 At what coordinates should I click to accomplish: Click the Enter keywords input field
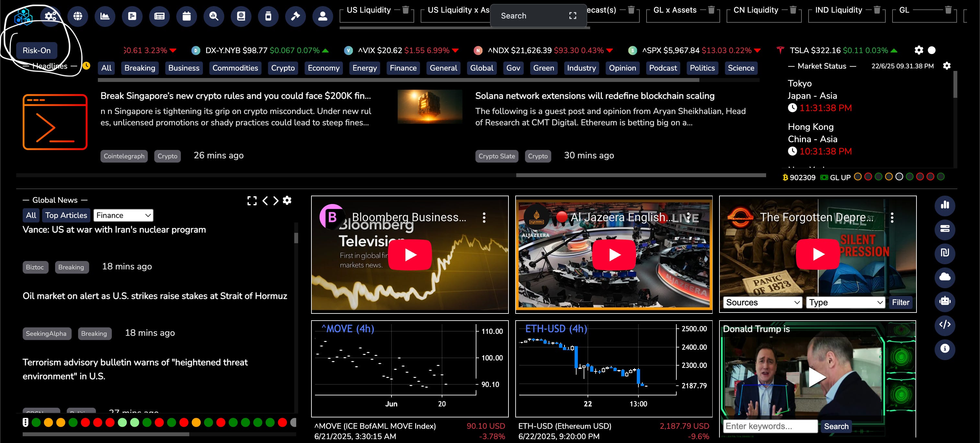770,426
